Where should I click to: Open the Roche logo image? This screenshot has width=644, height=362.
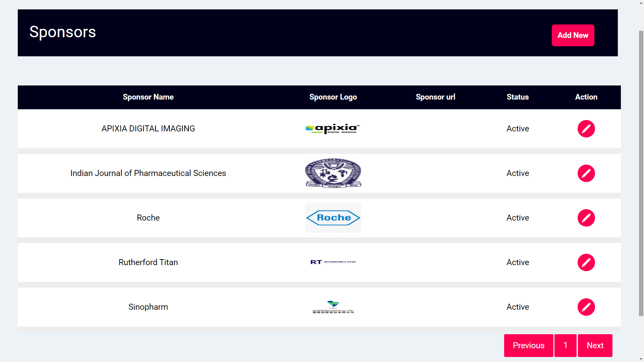333,218
